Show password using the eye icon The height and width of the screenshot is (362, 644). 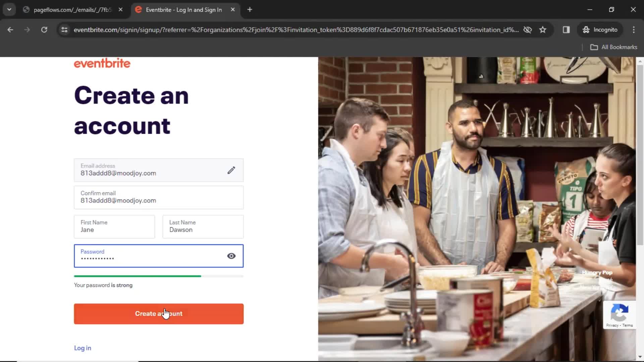click(231, 256)
